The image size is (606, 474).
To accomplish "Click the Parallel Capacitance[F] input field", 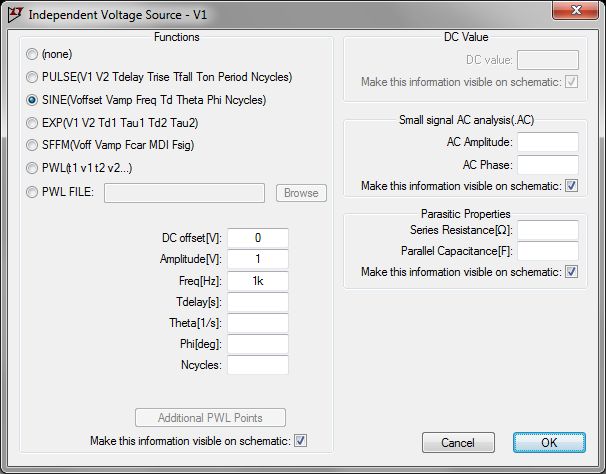I will (548, 251).
